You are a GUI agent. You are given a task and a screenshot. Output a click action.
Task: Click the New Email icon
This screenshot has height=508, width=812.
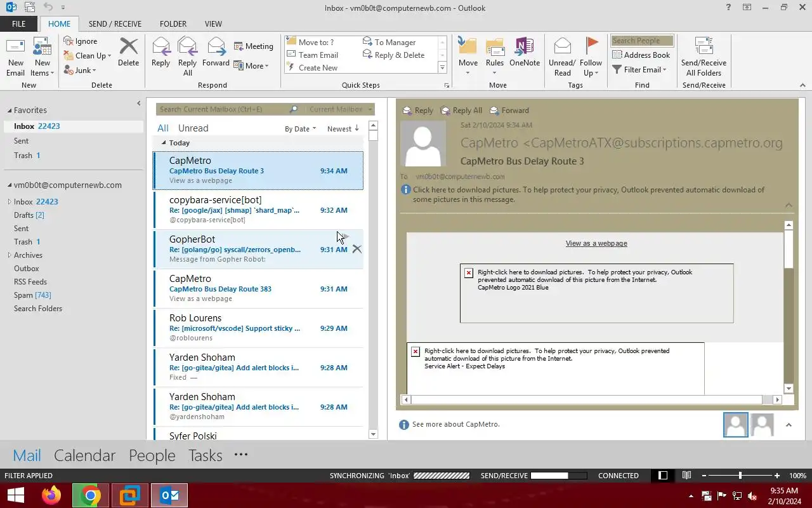(15, 48)
